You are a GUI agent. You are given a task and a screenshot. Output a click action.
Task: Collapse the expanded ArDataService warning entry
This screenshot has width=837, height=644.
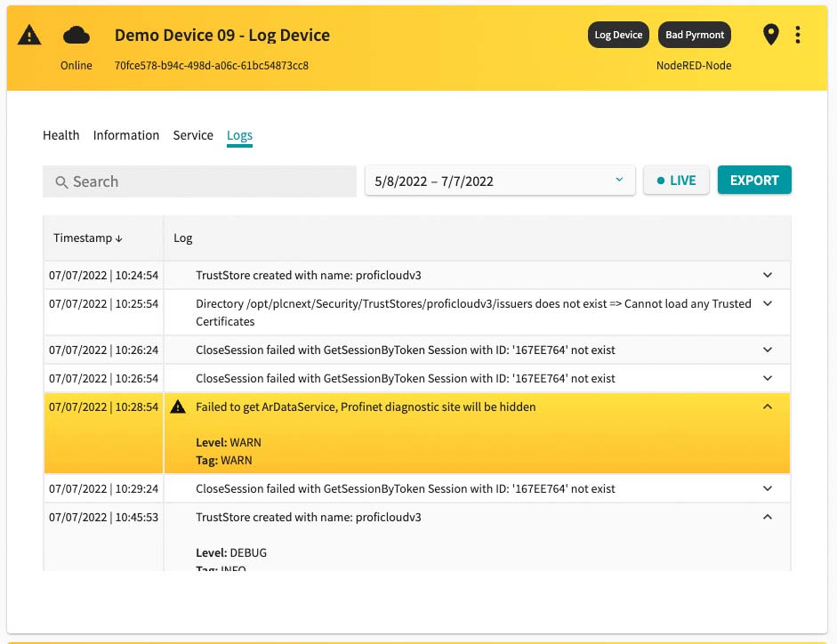coord(767,406)
